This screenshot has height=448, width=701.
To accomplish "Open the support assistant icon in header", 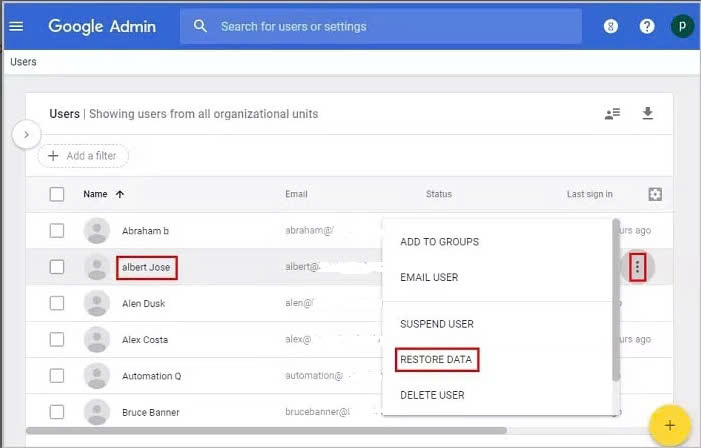I will point(611,26).
